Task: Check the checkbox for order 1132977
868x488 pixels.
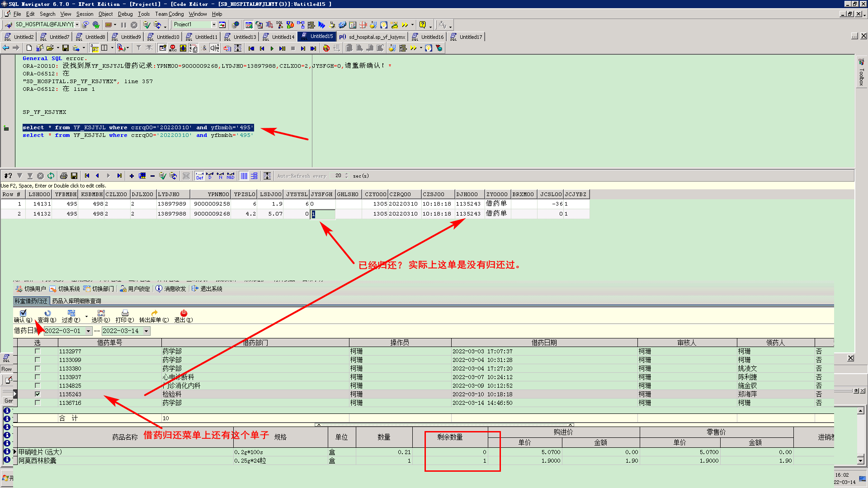Action: click(x=38, y=351)
